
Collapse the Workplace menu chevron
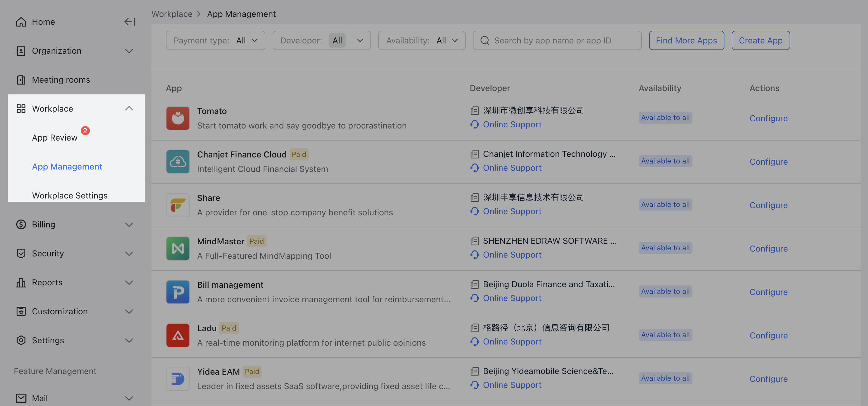click(x=129, y=109)
